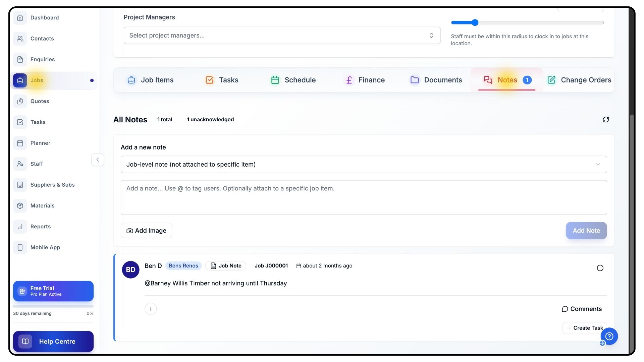The width and height of the screenshot is (644, 362).
Task: Click the Reports bar chart icon
Action: 20,227
